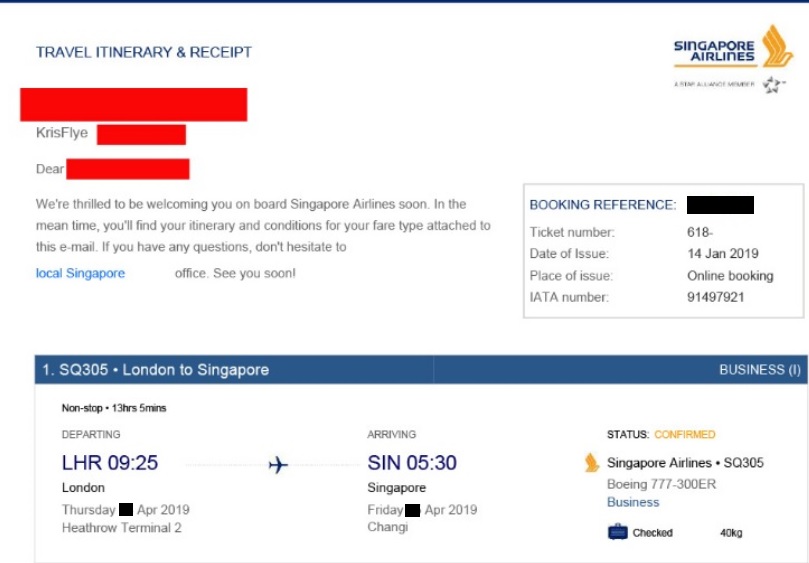The width and height of the screenshot is (809, 563).
Task: Click the BUSINESS (I) class label
Action: pos(759,370)
